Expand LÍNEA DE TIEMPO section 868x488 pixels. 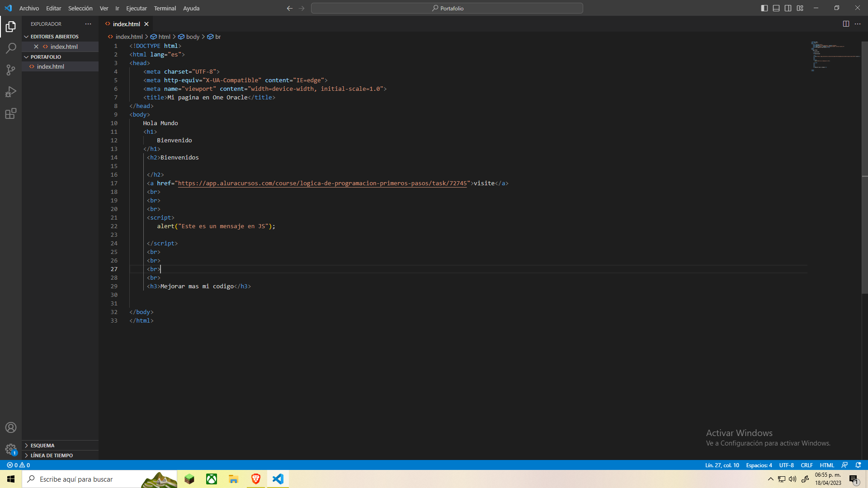[60, 455]
